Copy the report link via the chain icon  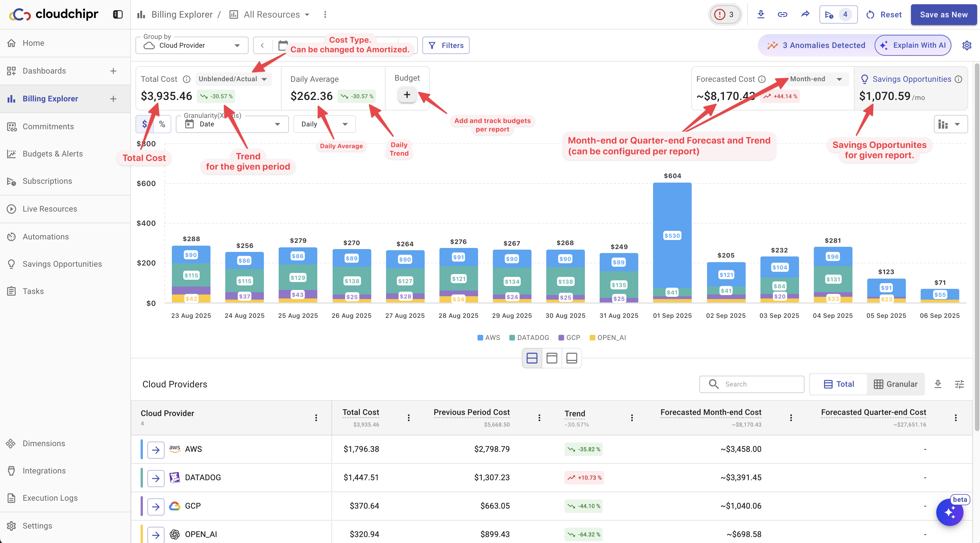point(782,14)
